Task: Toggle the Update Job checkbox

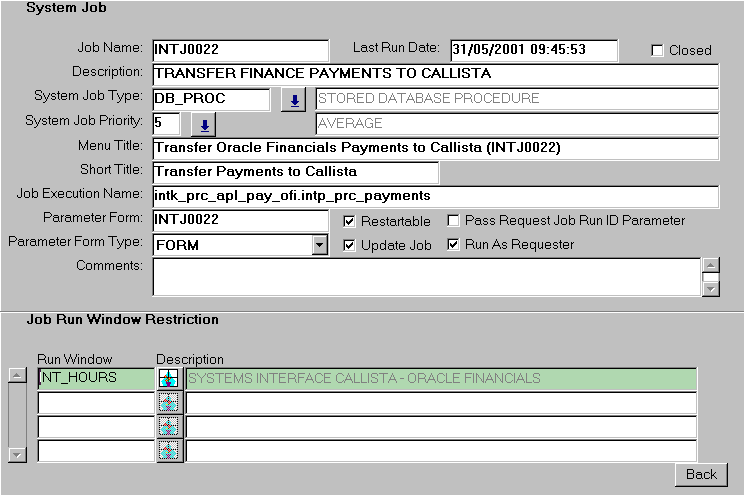Action: pos(350,245)
